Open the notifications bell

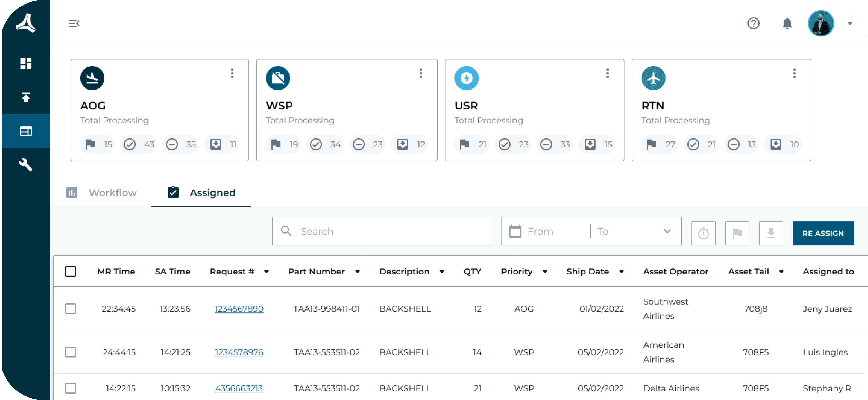point(787,23)
